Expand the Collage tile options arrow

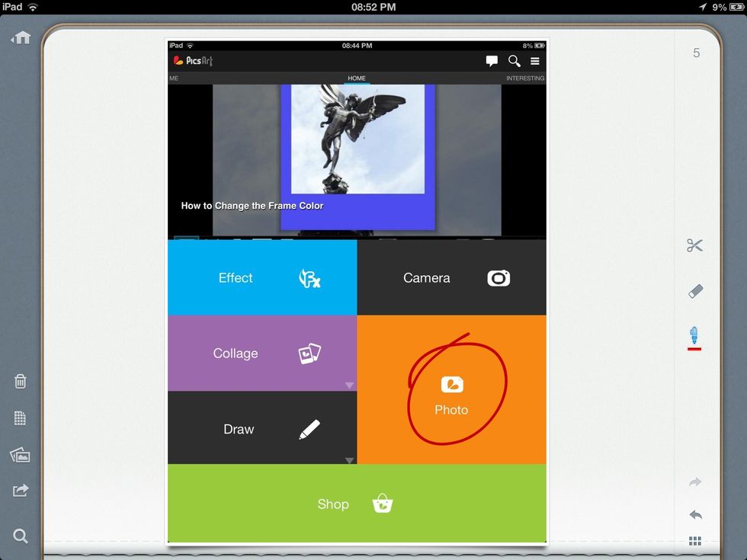click(350, 386)
